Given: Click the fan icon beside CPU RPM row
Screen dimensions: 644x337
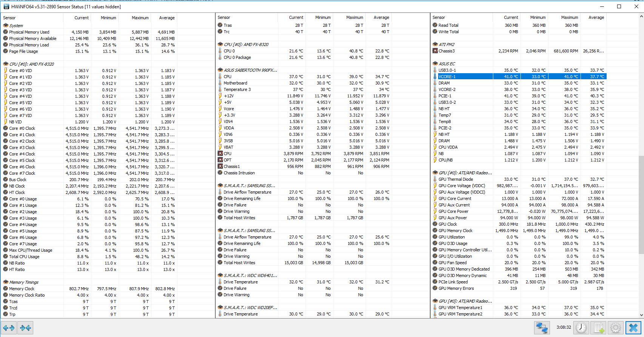Looking at the screenshot, I should [220, 154].
